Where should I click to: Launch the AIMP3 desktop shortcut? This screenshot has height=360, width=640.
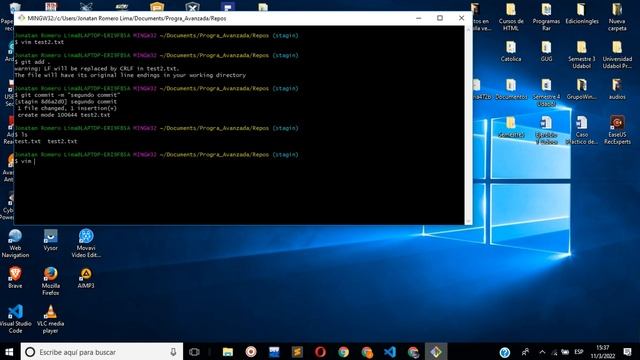coord(86,278)
